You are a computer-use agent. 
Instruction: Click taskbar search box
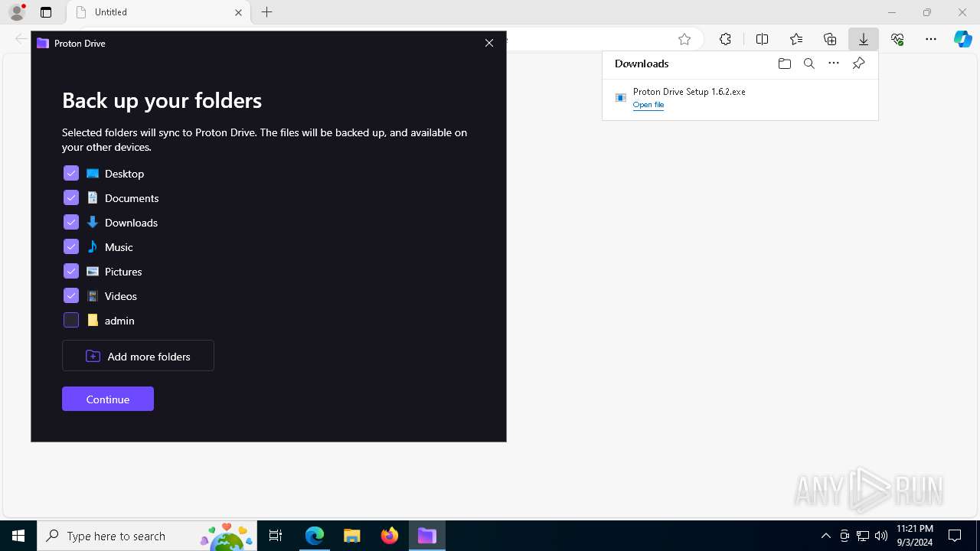[147, 536]
